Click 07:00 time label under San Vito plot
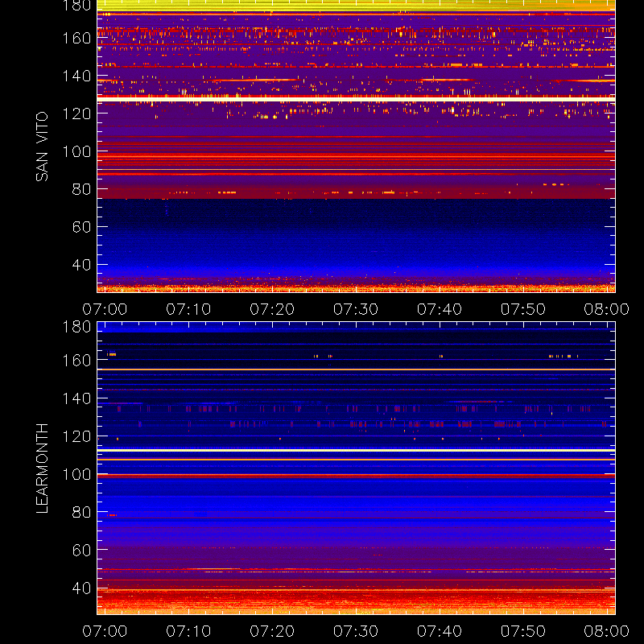This screenshot has height=644, width=644. [105, 309]
